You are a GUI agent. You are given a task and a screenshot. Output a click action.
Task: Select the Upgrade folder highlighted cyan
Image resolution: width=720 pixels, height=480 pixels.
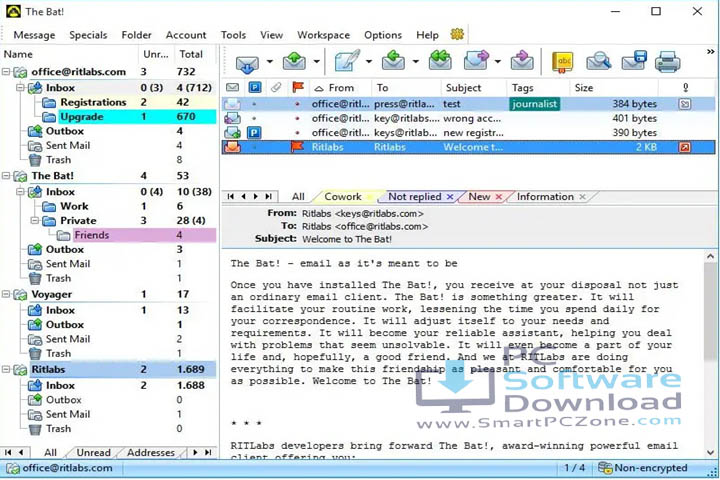(x=136, y=117)
